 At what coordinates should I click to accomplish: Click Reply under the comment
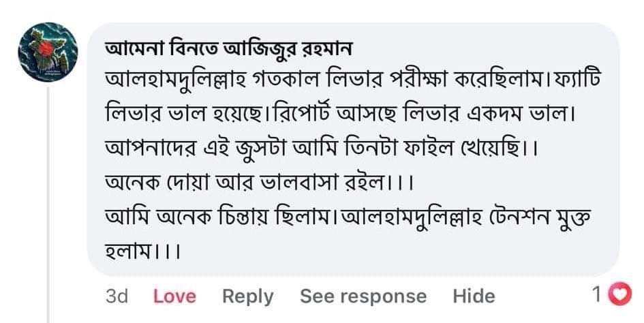point(248,296)
